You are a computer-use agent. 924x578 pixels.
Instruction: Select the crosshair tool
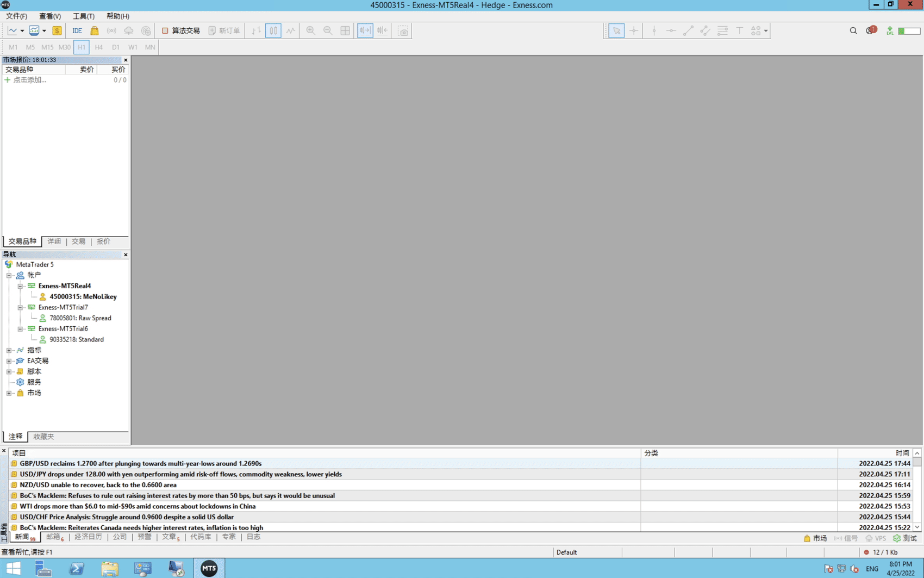coord(634,31)
